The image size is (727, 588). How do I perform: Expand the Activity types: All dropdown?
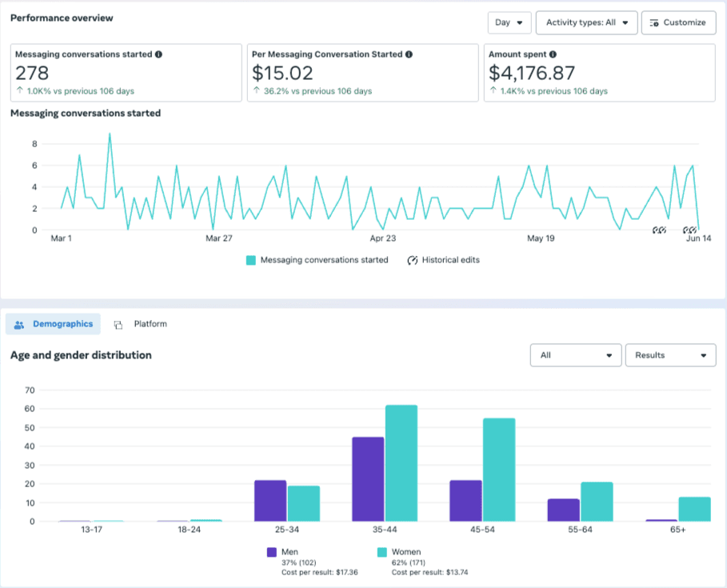[586, 22]
